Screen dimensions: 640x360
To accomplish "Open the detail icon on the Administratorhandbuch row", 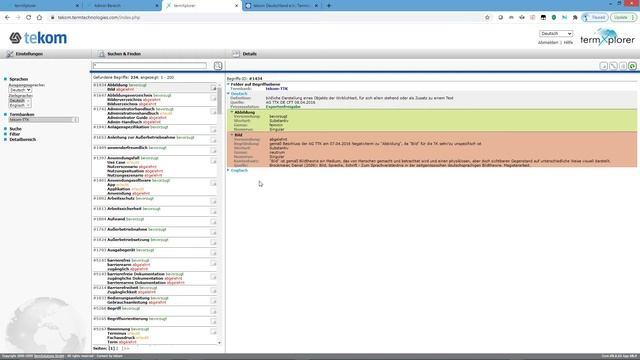I will [x=213, y=111].
